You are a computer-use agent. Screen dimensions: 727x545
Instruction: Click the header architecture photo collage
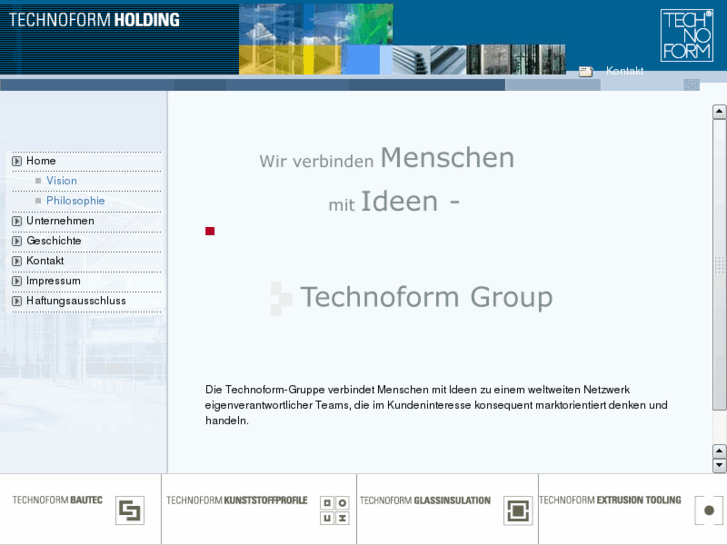pyautogui.click(x=402, y=39)
